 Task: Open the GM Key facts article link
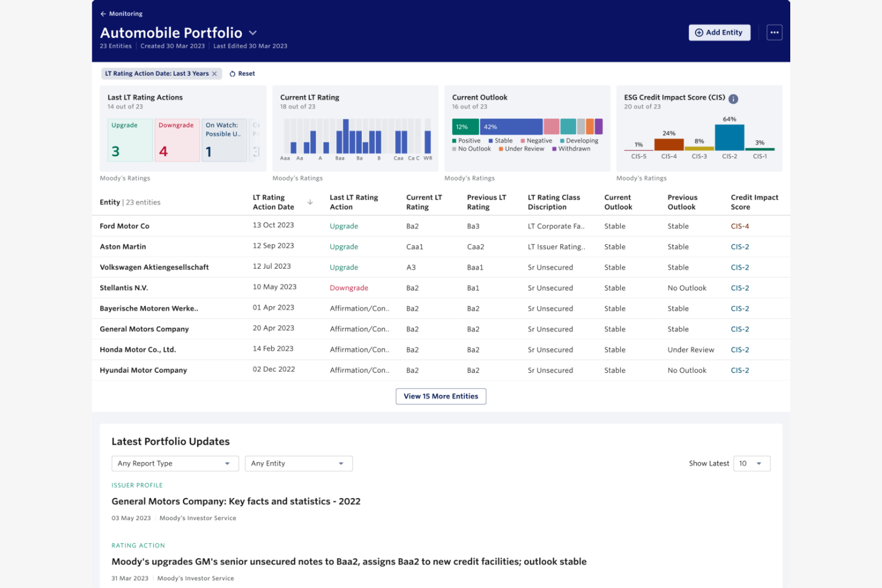(236, 501)
